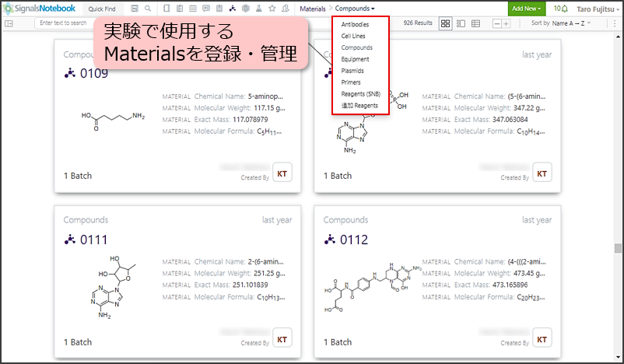Expand the Compounds breadcrumb dropdown
This screenshot has height=364, width=624.
point(354,9)
